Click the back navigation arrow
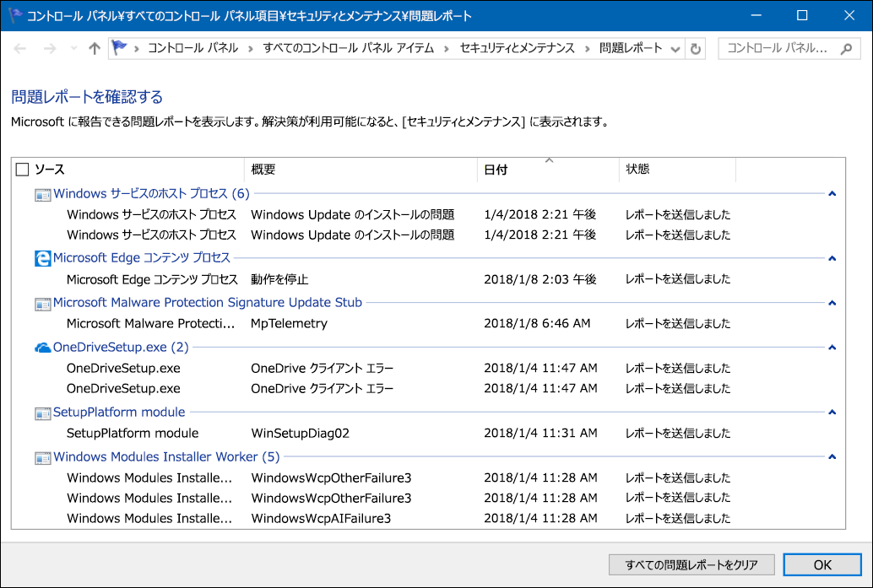The image size is (873, 588). (x=19, y=49)
